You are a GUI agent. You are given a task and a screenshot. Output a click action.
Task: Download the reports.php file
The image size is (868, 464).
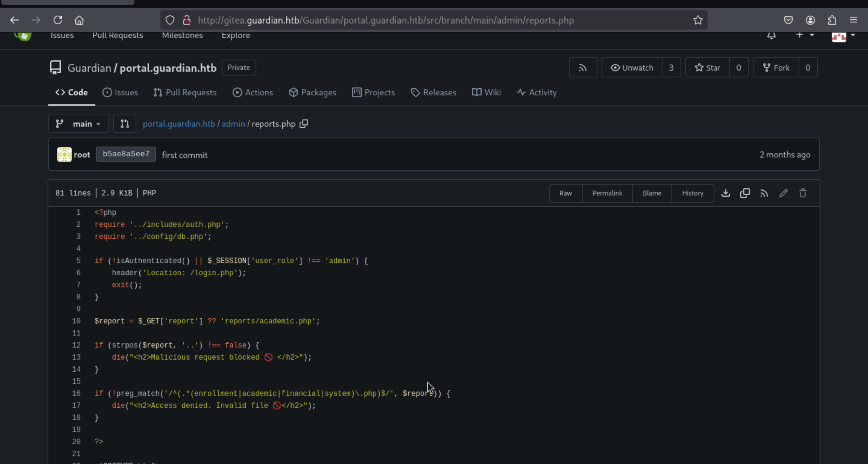point(725,193)
